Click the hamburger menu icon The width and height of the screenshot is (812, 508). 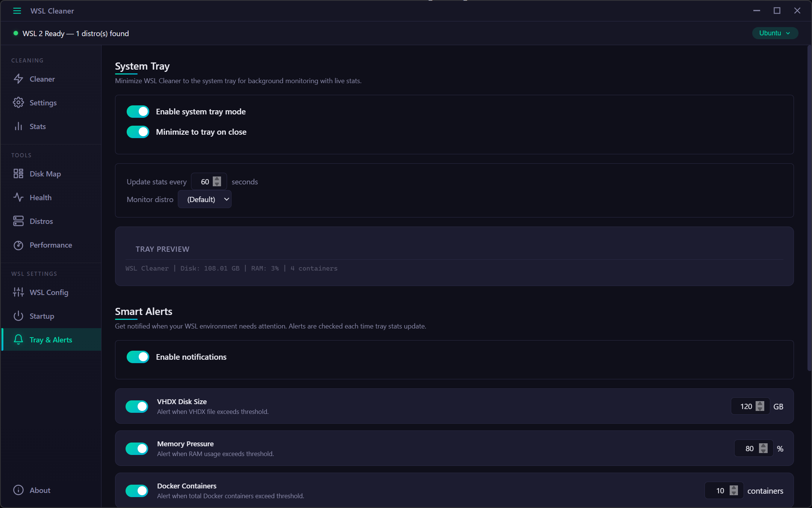tap(17, 11)
